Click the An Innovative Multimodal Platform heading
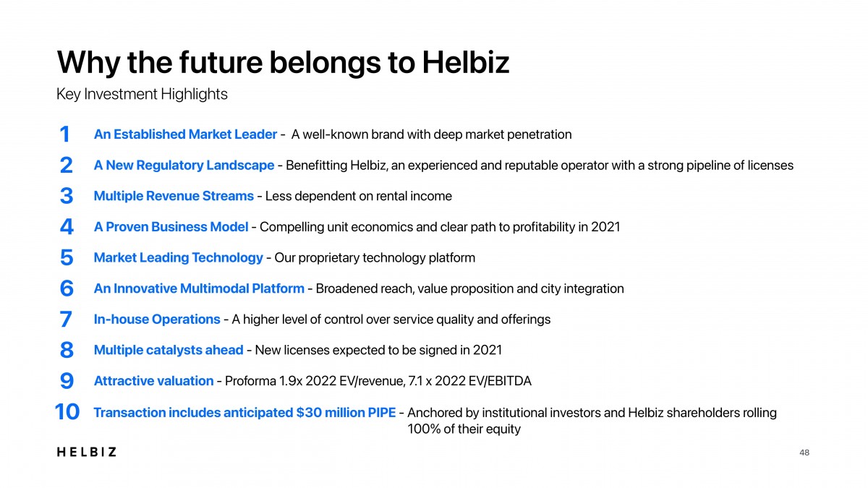Viewport: 868px width, 488px height. pos(199,288)
